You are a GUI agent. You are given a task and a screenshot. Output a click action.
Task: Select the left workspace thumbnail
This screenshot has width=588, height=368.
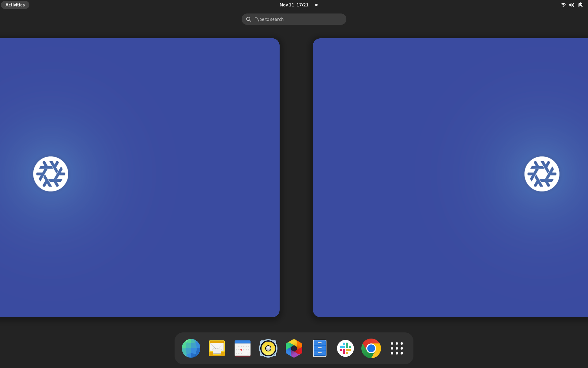click(x=139, y=178)
